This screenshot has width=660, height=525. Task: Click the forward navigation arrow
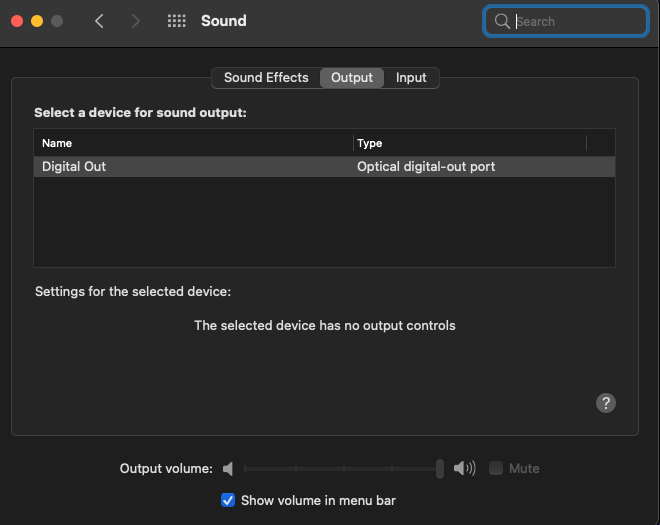[136, 21]
